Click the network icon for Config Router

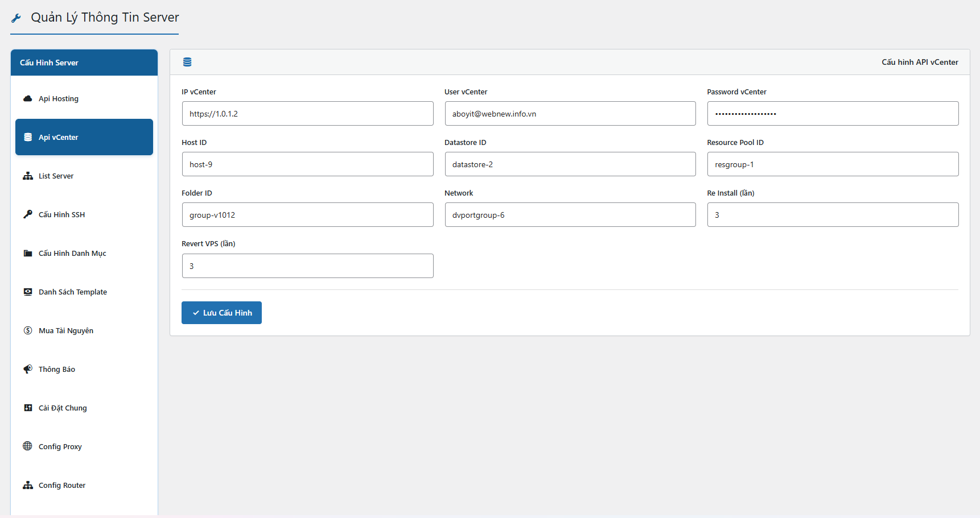pyautogui.click(x=27, y=485)
